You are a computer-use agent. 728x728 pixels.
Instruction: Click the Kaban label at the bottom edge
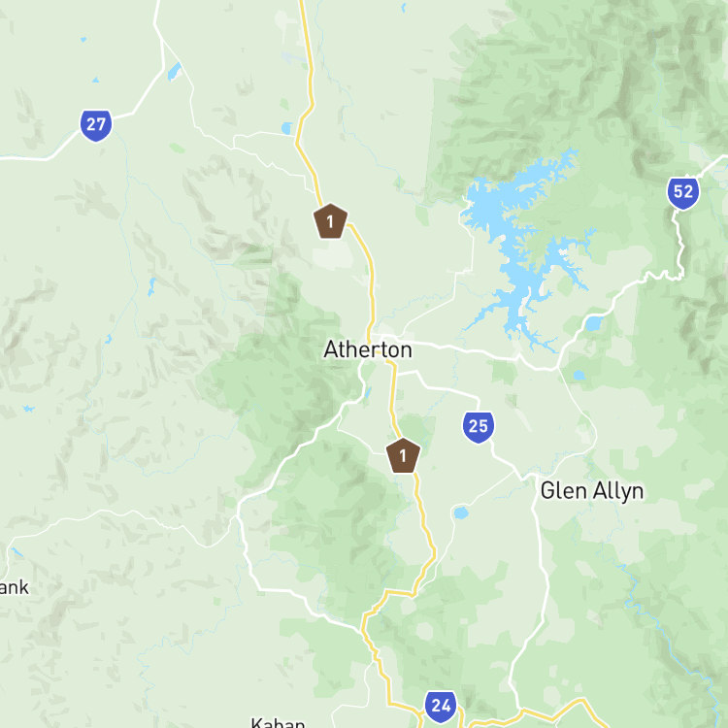(279, 722)
